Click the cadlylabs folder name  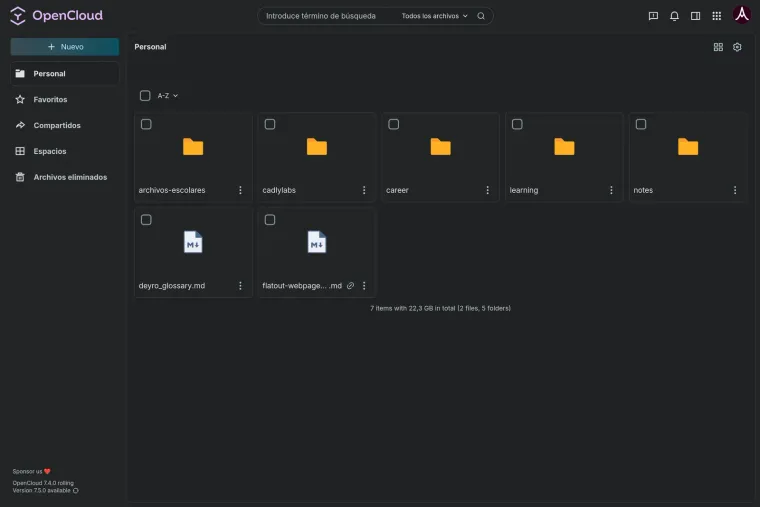[279, 190]
